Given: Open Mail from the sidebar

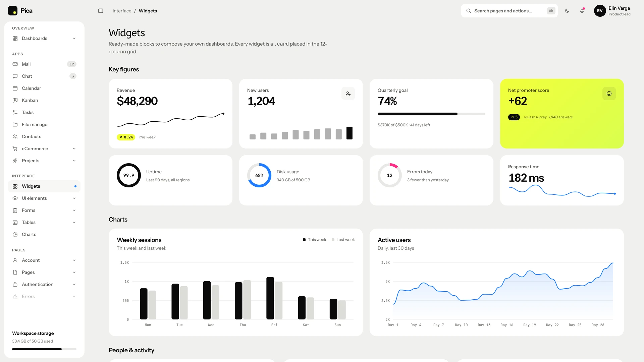Looking at the screenshot, I should tap(44, 64).
